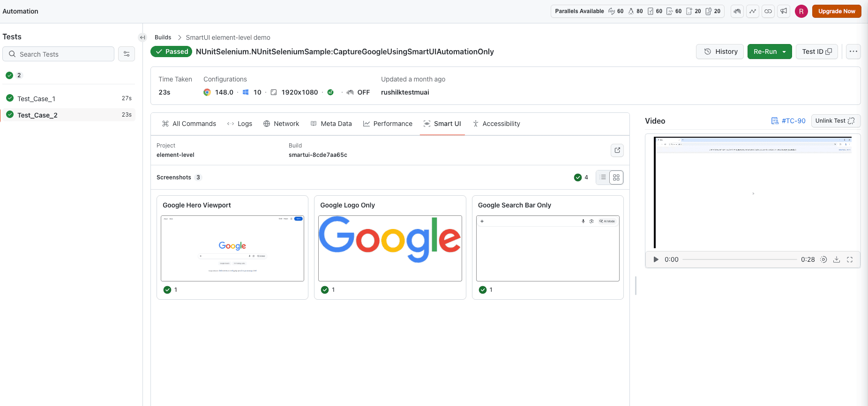The height and width of the screenshot is (406, 868).
Task: Download the test video
Action: (x=837, y=259)
